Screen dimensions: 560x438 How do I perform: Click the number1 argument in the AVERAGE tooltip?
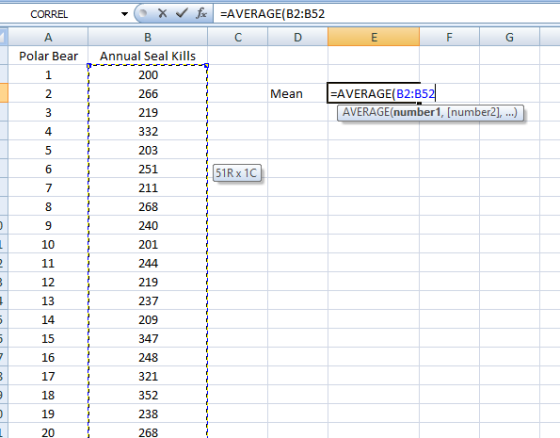pos(417,113)
